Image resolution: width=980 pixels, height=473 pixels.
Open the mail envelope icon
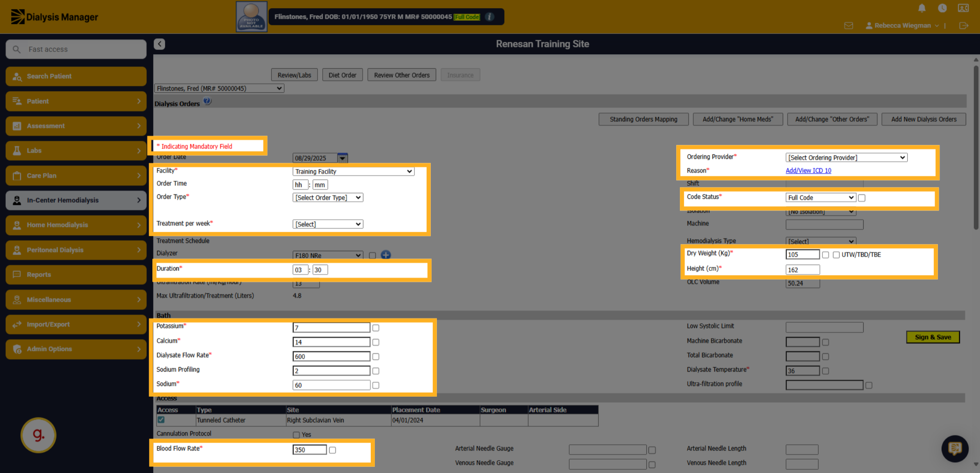(x=849, y=26)
